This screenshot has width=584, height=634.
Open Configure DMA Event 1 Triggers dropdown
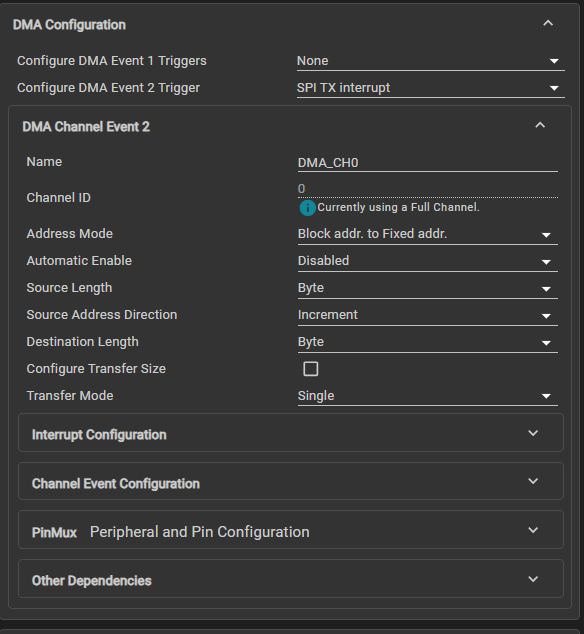coord(430,61)
